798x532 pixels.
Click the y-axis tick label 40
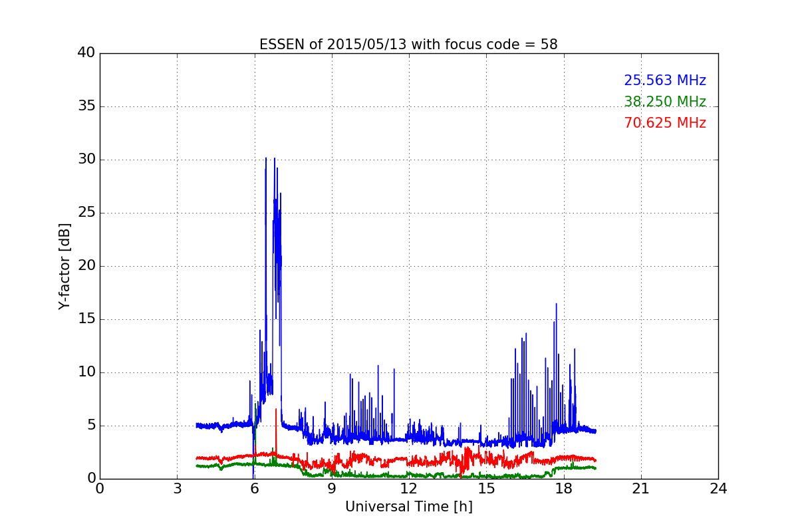pos(86,53)
